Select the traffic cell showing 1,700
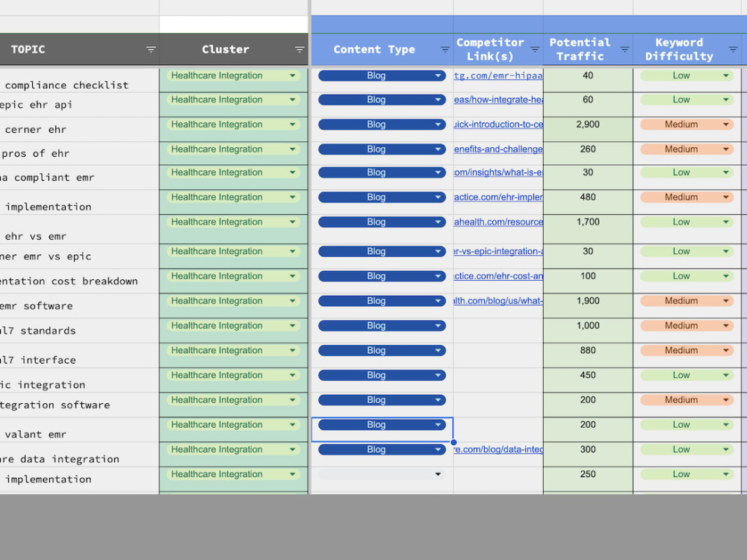The image size is (747, 560). coord(588,229)
